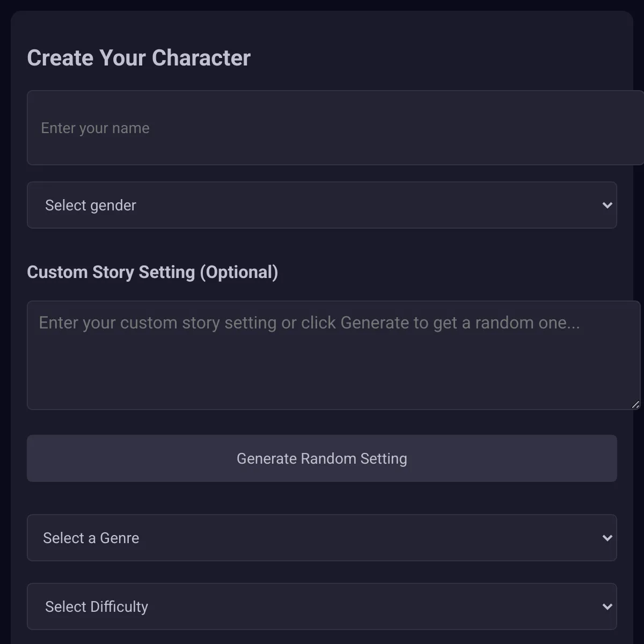Click the word "Generate" on the random setting button
The width and height of the screenshot is (644, 644).
tap(267, 459)
